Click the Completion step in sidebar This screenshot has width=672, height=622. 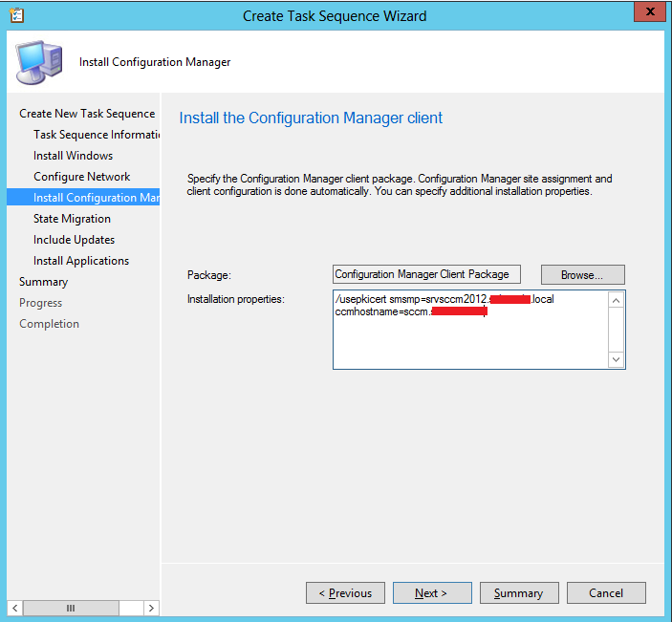pos(49,324)
